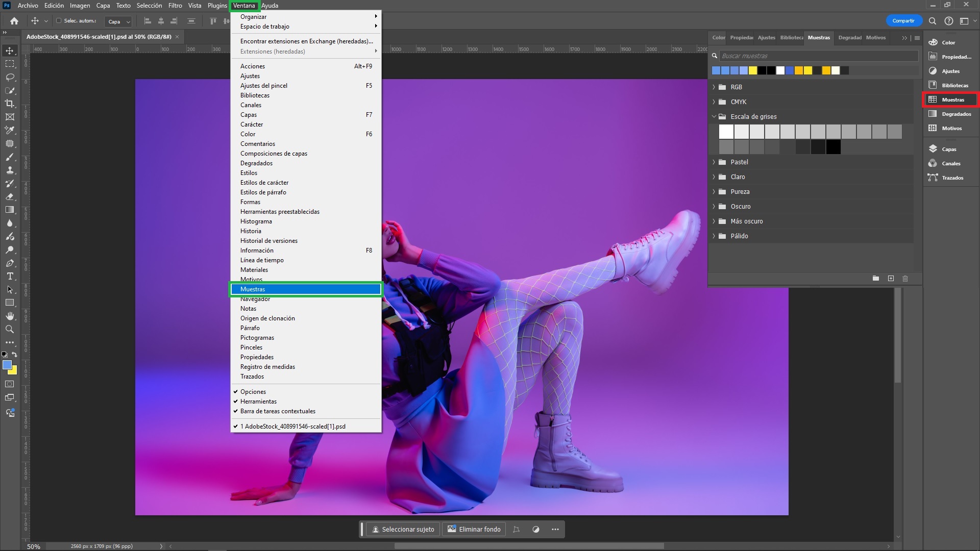This screenshot has width=980, height=551.
Task: Click Encontrar extensiones en Exchange entry
Action: pyautogui.click(x=306, y=41)
